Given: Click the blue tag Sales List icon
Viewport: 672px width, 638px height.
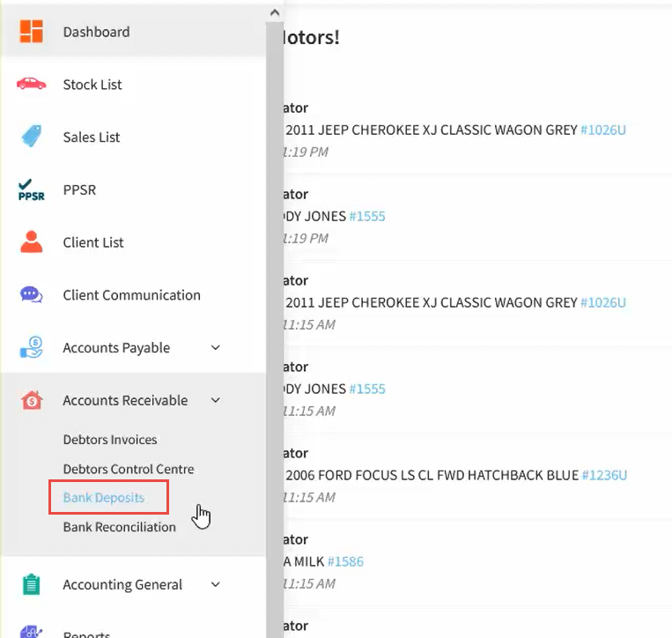Looking at the screenshot, I should 31,137.
